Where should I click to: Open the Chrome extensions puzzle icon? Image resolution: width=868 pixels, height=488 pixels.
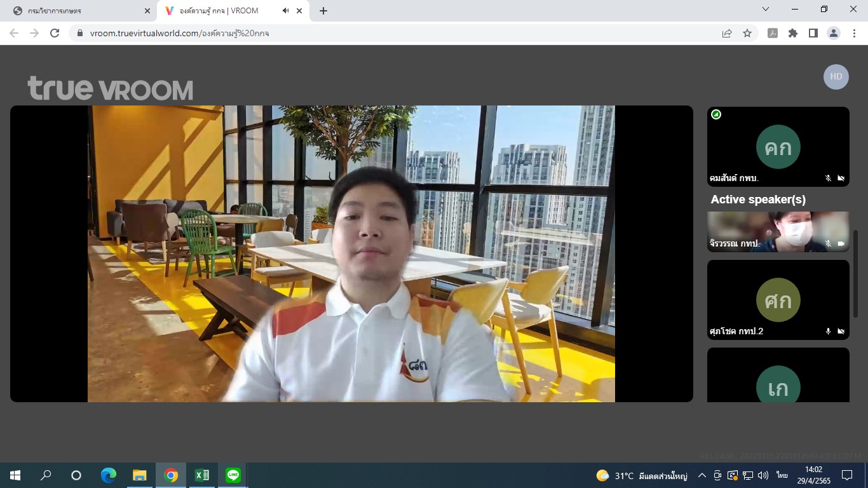793,33
